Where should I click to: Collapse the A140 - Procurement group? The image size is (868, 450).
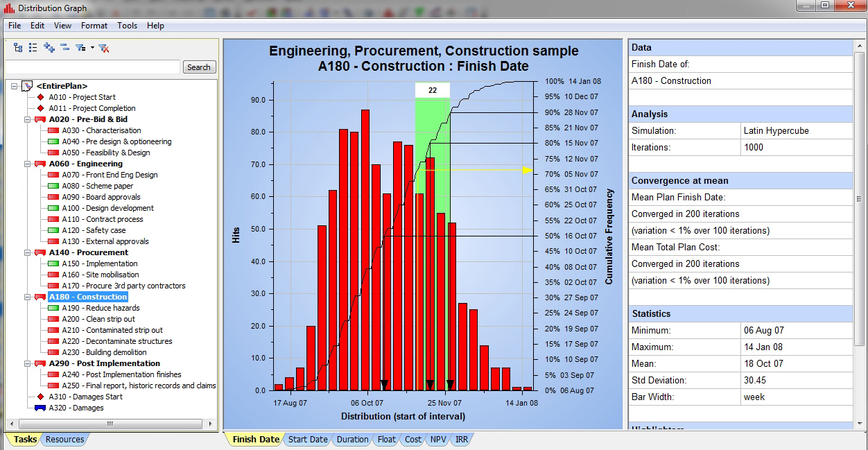pos(28,252)
